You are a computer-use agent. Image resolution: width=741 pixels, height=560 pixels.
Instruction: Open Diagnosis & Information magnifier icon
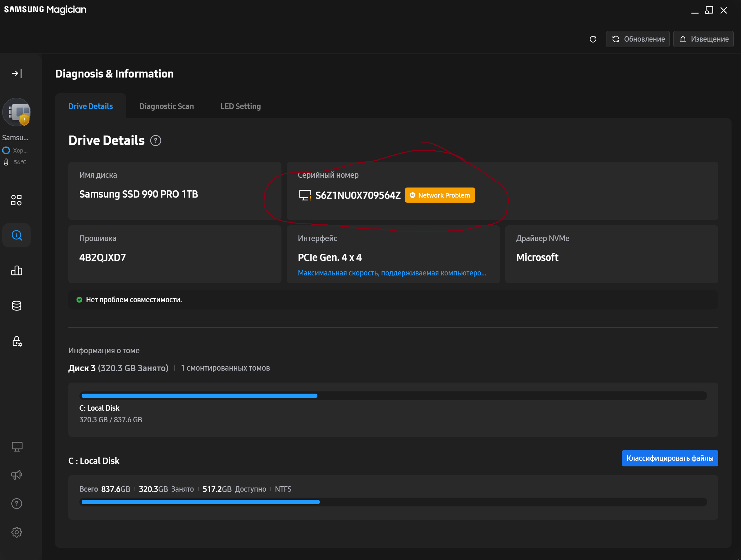pyautogui.click(x=17, y=235)
